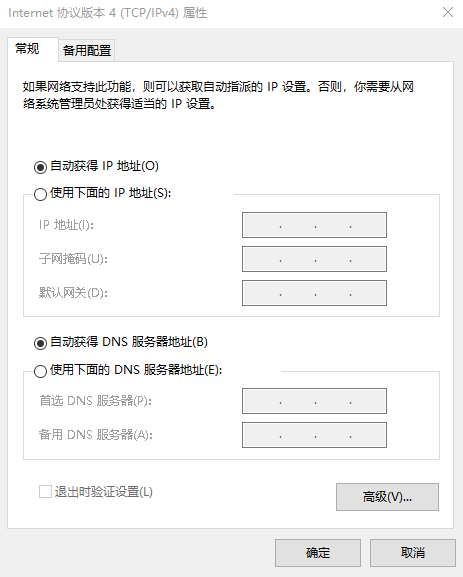Close the IPv4 properties window
The height and width of the screenshot is (577, 463).
click(x=448, y=12)
